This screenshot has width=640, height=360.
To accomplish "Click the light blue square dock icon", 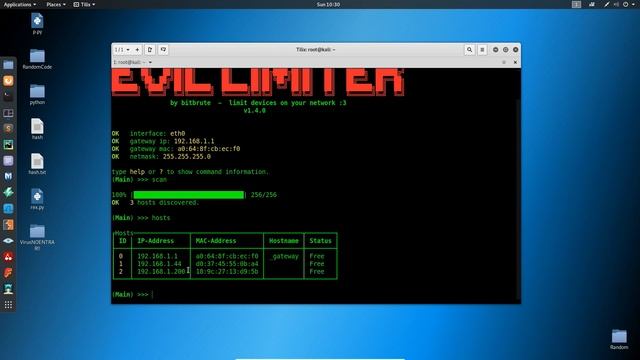I will pos(8,209).
